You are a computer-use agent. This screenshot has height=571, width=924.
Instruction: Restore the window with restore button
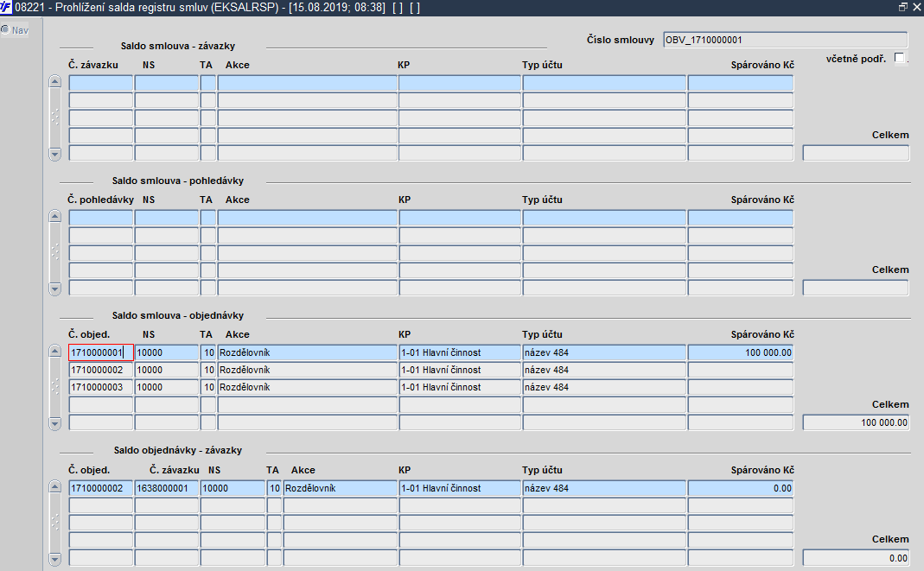point(902,7)
